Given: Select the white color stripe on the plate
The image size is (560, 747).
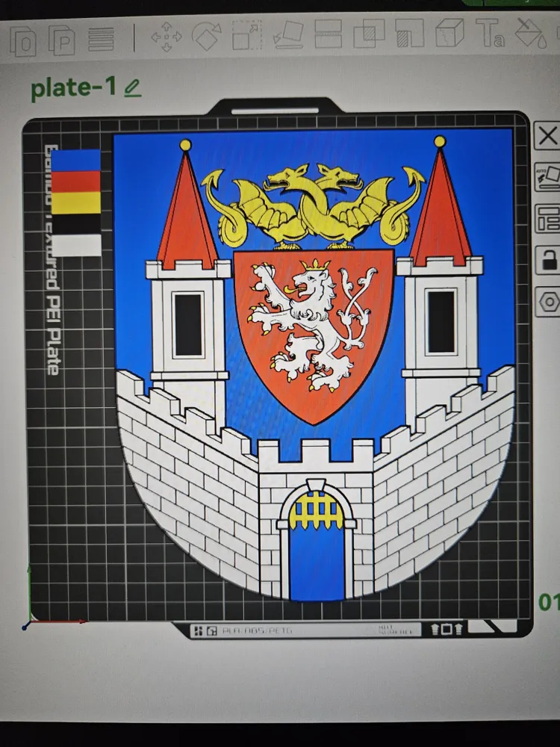Looking at the screenshot, I should click(x=77, y=245).
